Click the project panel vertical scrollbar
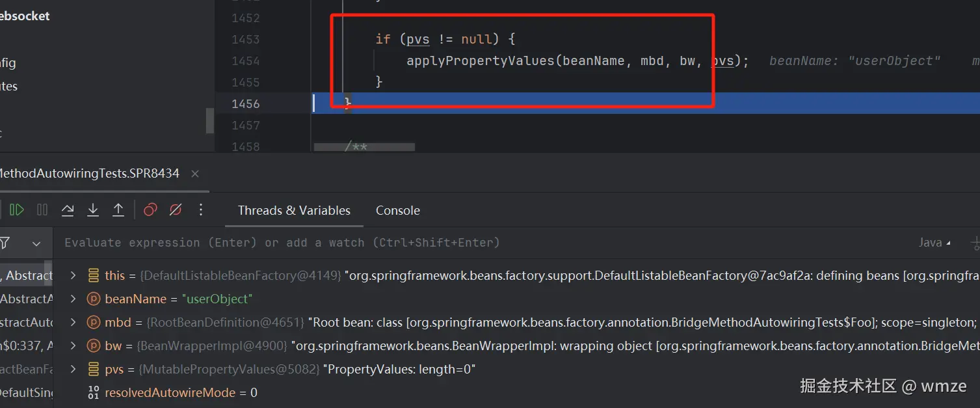 click(x=210, y=120)
